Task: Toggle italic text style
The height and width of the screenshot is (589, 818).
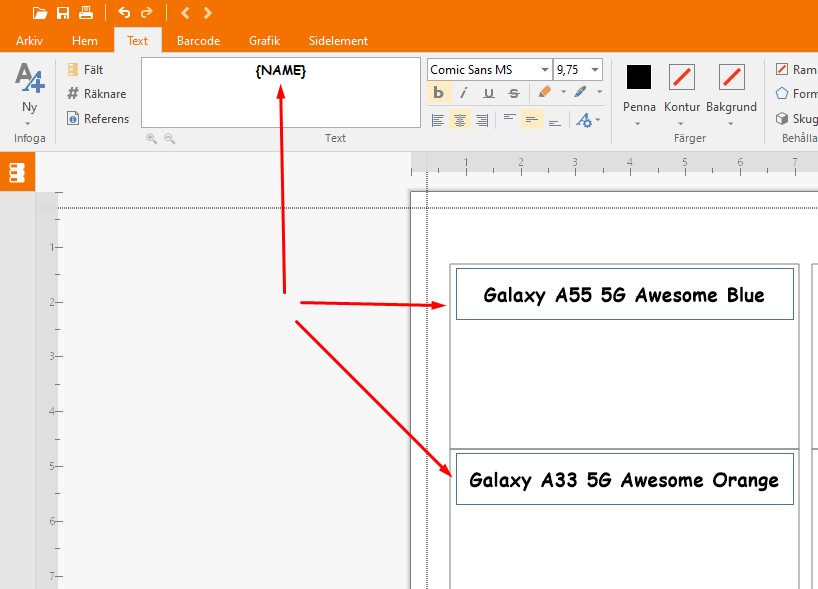Action: (463, 93)
